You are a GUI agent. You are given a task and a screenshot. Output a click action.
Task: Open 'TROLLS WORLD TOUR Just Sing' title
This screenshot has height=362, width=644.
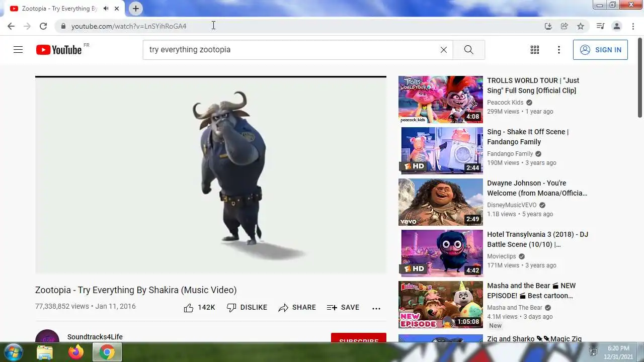click(533, 85)
